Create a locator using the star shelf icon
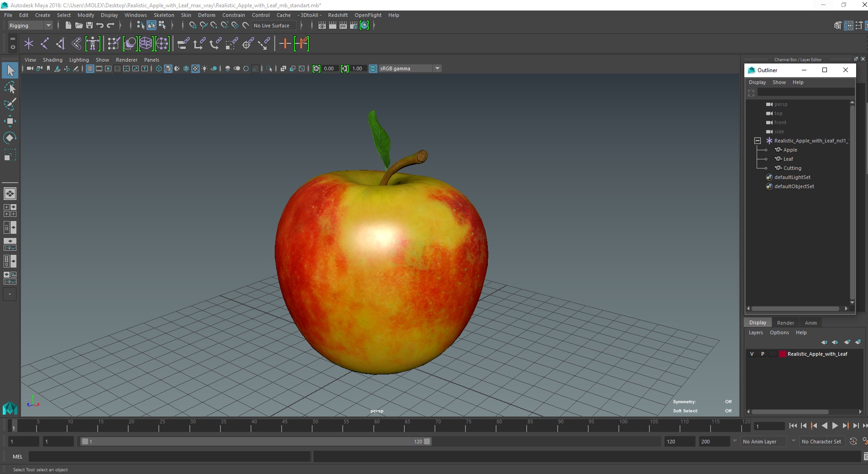The width and height of the screenshot is (868, 474). [x=29, y=44]
